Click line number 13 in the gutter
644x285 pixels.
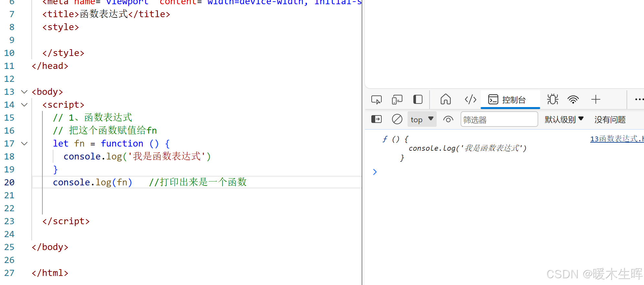[9, 92]
